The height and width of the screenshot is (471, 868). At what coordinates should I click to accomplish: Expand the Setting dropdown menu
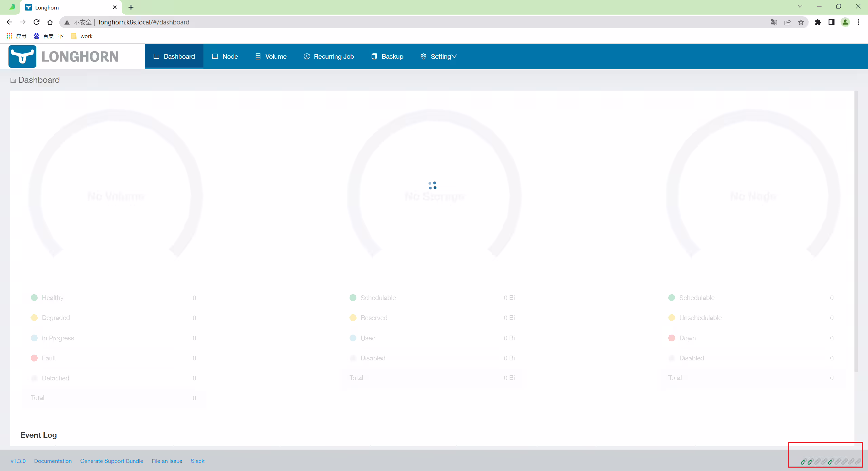point(438,56)
